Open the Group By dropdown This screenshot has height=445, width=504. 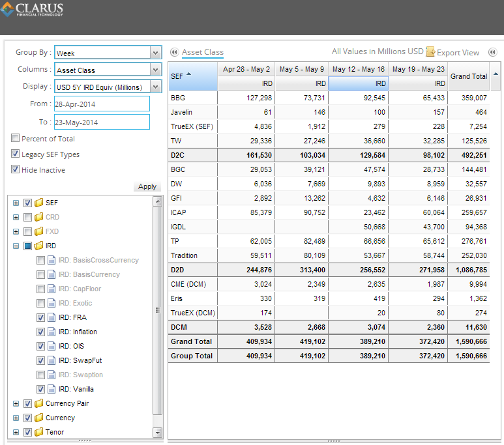(156, 53)
